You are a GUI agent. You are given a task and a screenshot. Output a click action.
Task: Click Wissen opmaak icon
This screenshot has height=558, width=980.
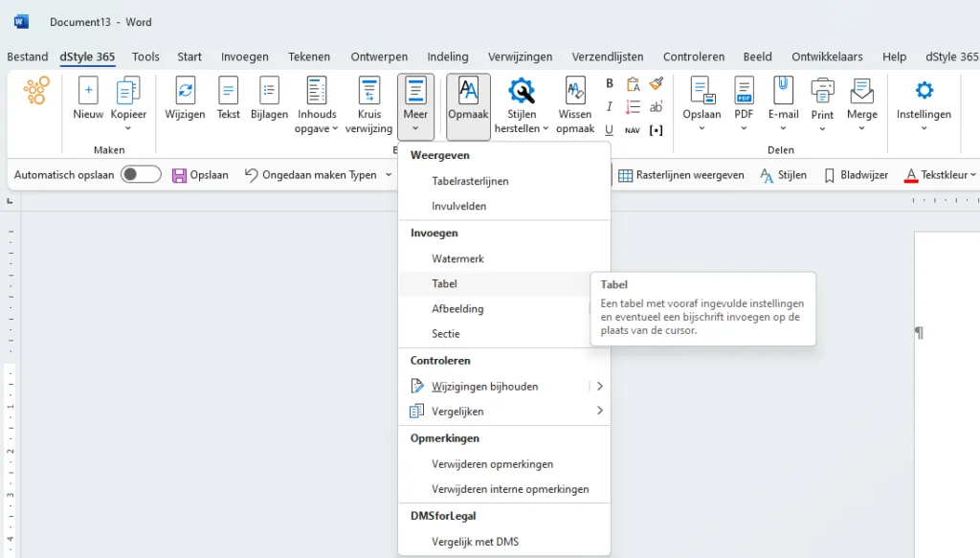click(x=575, y=91)
